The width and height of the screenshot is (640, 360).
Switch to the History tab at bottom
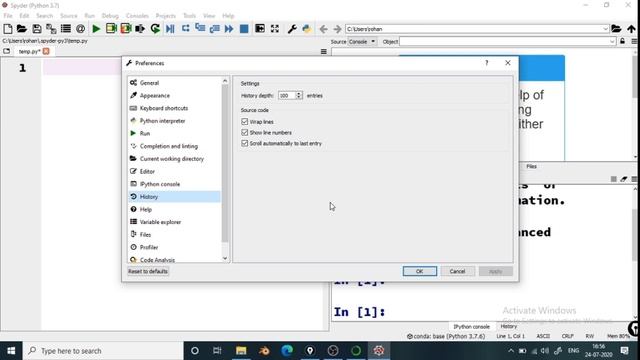pos(509,327)
